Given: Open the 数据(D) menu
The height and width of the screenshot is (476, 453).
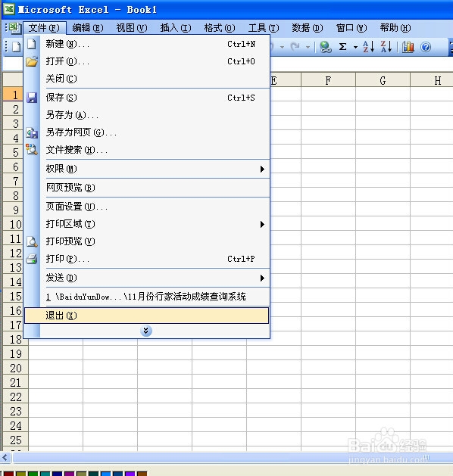Looking at the screenshot, I should coord(308,28).
